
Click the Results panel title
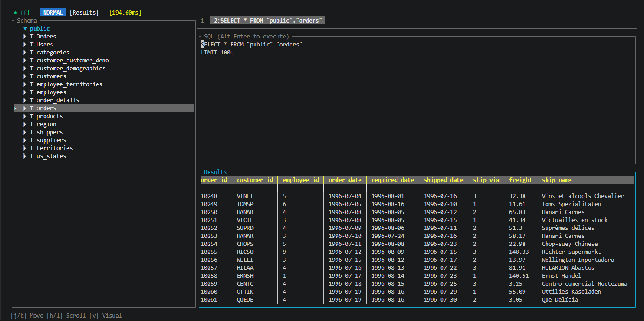click(x=215, y=172)
